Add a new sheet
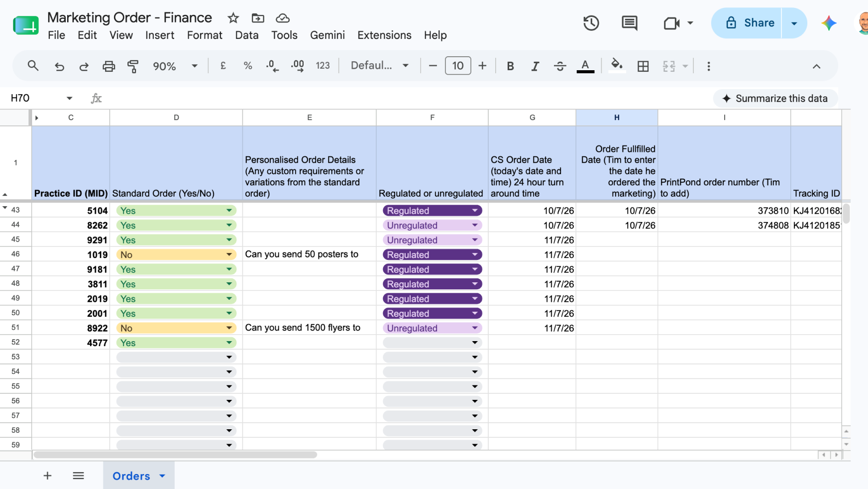 click(x=47, y=476)
